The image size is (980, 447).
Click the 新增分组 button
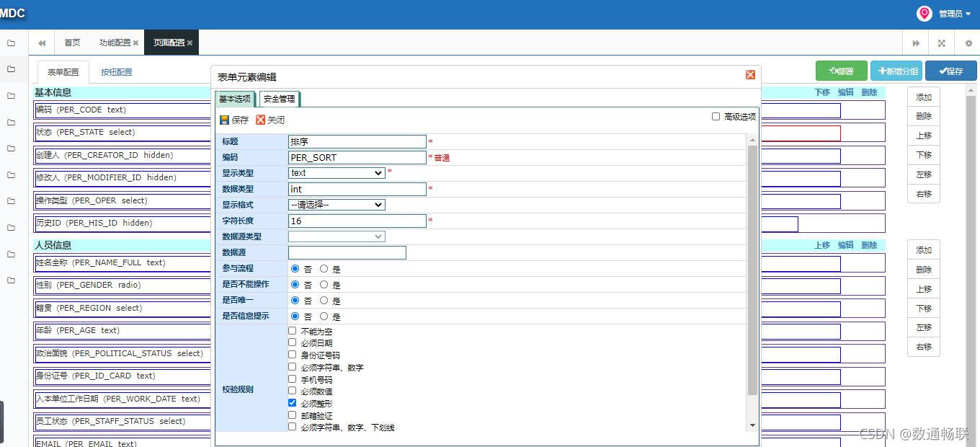(x=896, y=71)
